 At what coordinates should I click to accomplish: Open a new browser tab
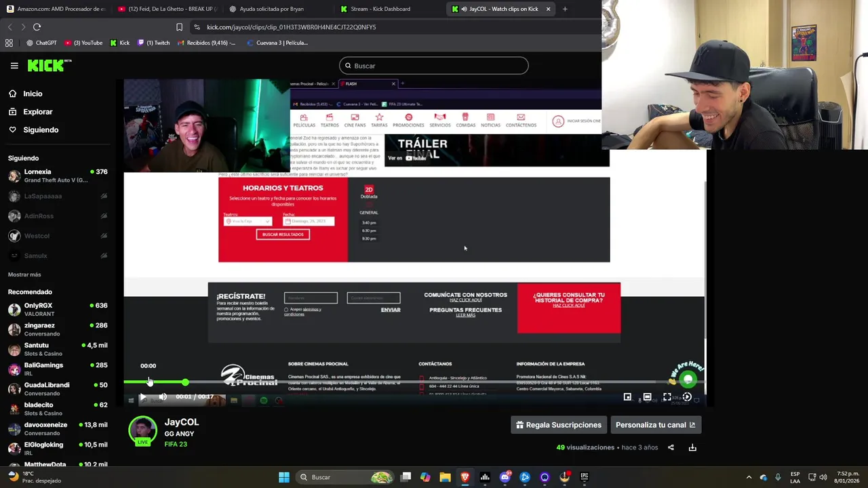(565, 9)
